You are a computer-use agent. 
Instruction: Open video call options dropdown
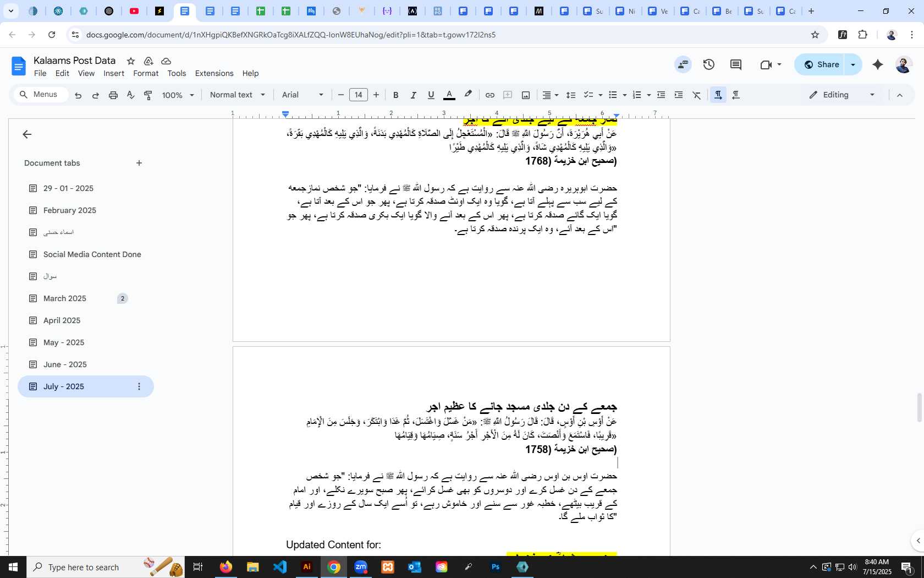(x=779, y=64)
